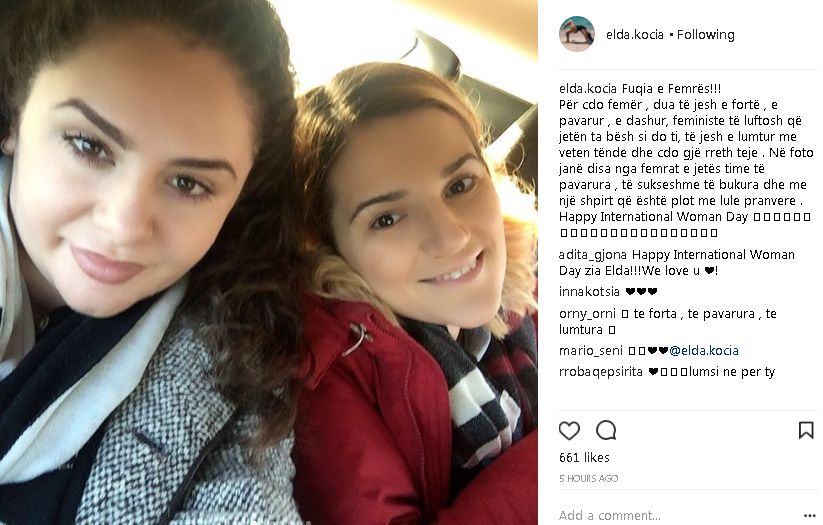The width and height of the screenshot is (823, 525).
Task: Save the post with the bookmark icon
Action: [x=806, y=430]
